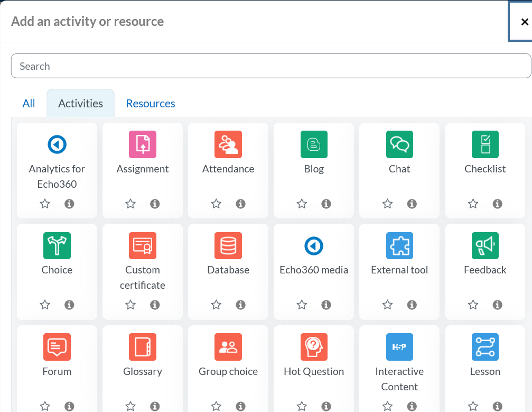Add a Database activity
532x412 pixels.
(228, 246)
